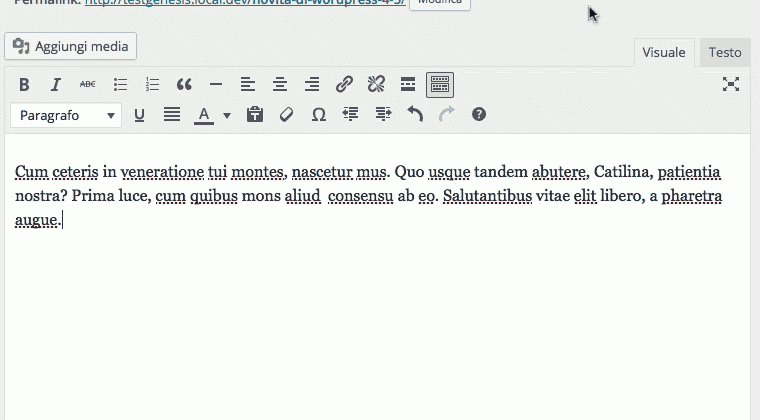This screenshot has width=760, height=420.
Task: Click the Aggiungi media button
Action: [71, 47]
